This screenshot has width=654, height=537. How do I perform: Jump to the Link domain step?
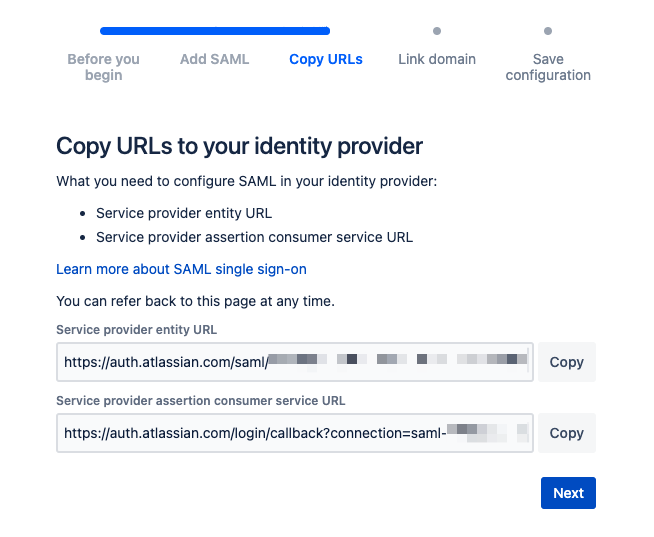(436, 59)
